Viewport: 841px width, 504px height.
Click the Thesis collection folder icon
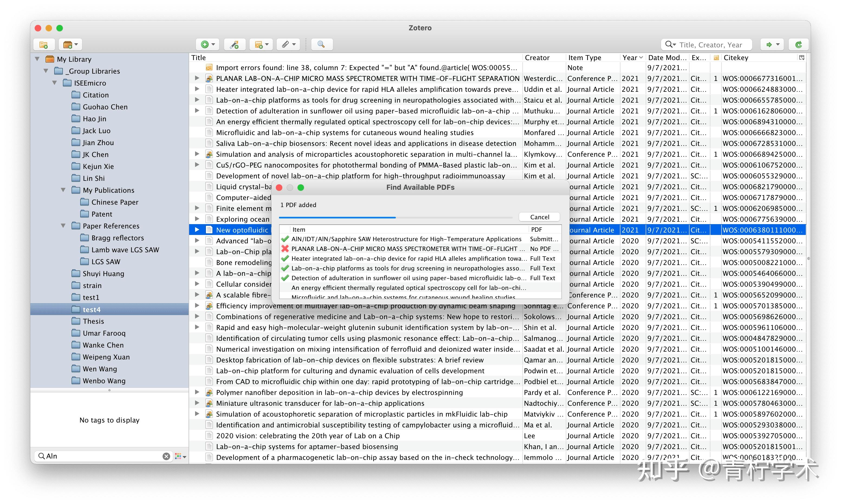(x=76, y=321)
